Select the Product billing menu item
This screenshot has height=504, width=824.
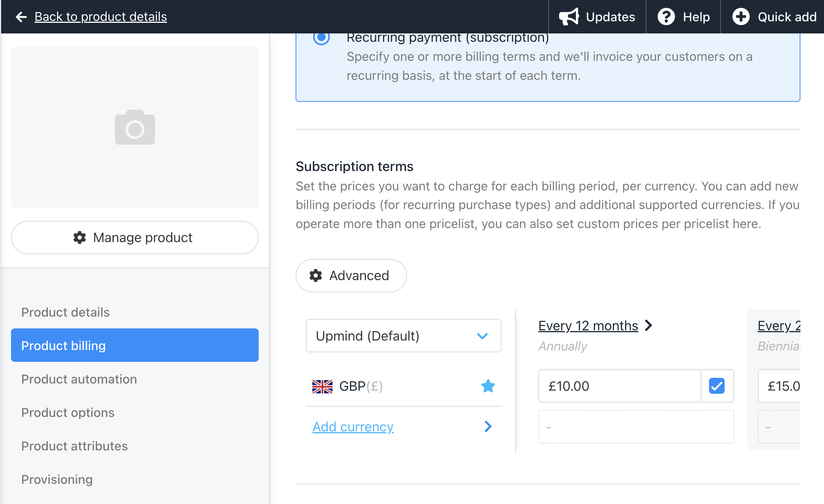(x=134, y=345)
